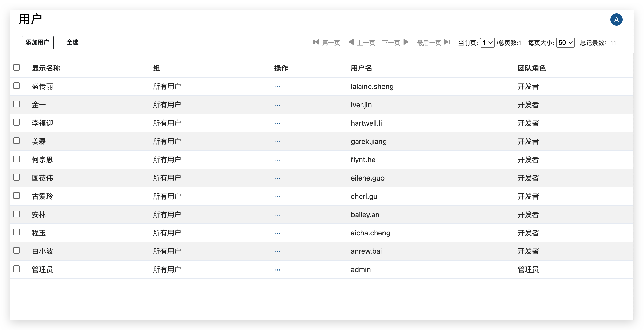644x330 pixels.
Task: Check the box for 程玉
Action: click(17, 232)
